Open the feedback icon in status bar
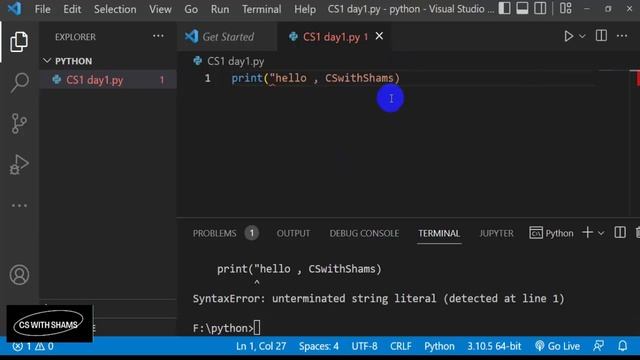 click(598, 347)
